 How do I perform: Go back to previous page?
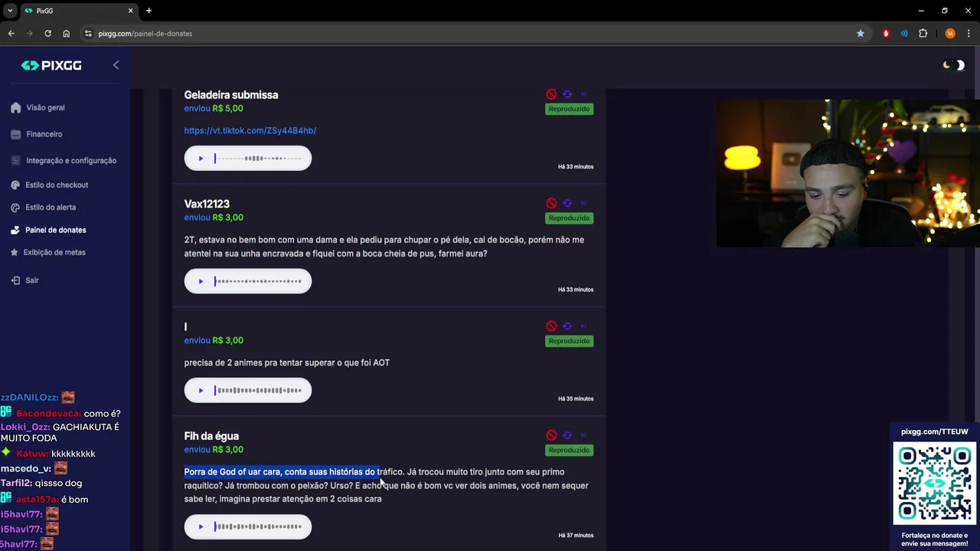pos(11,34)
